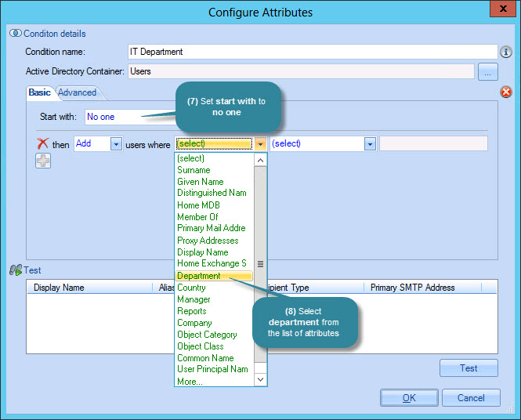The image size is (521, 420).
Task: Click the attribute list scroll down arrow
Action: point(260,379)
